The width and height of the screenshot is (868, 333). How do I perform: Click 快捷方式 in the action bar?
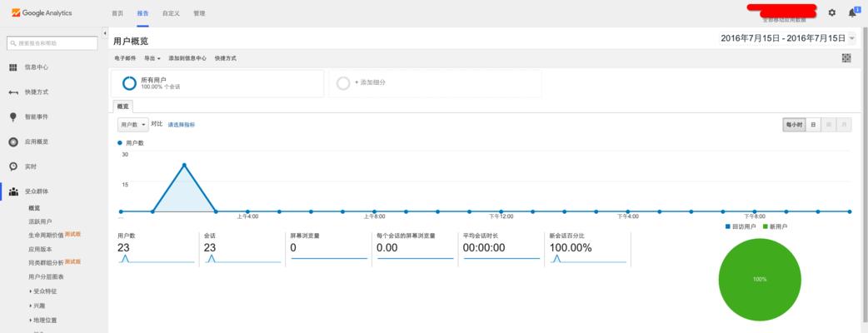coord(225,58)
